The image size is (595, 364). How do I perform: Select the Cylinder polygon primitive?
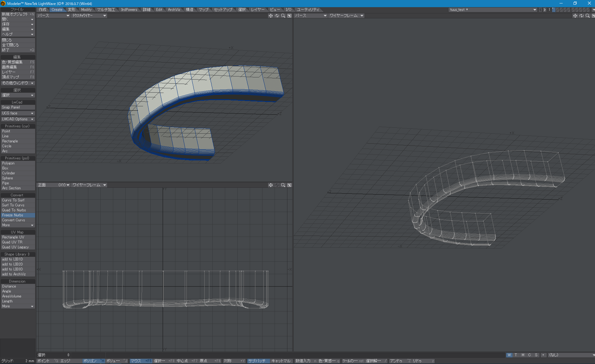18,173
